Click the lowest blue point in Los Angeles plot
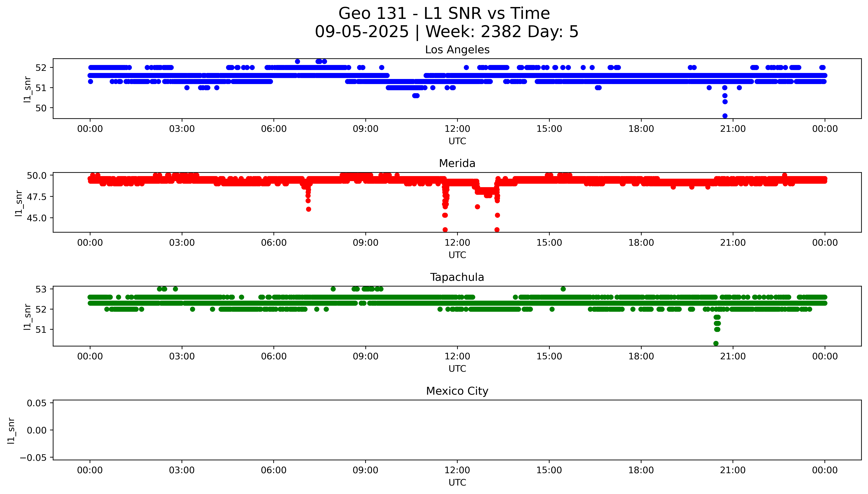Image resolution: width=868 pixels, height=494 pixels. [725, 116]
